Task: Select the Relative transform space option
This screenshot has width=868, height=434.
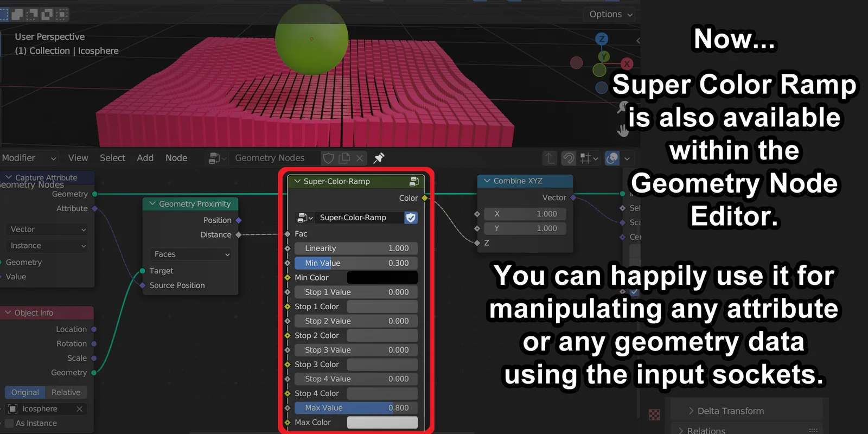Action: (x=66, y=392)
